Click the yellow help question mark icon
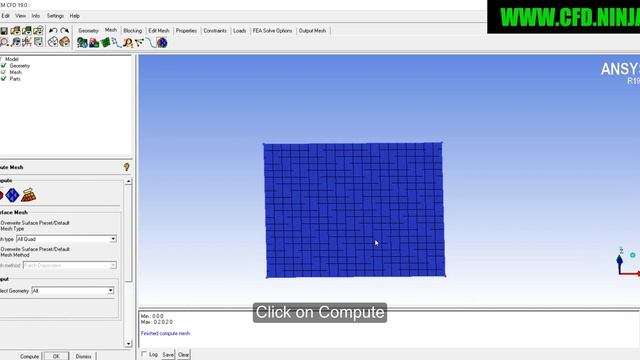This screenshot has height=360, width=640. 127,167
